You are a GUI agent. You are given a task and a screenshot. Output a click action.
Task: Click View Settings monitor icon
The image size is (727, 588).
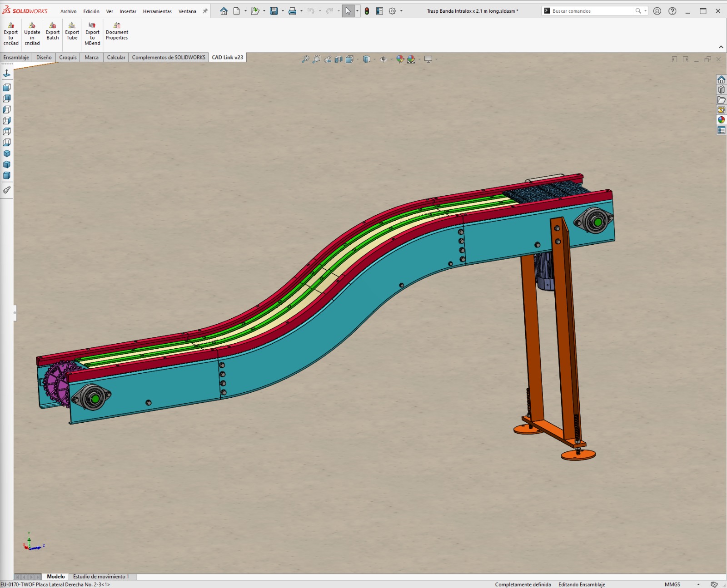point(428,59)
